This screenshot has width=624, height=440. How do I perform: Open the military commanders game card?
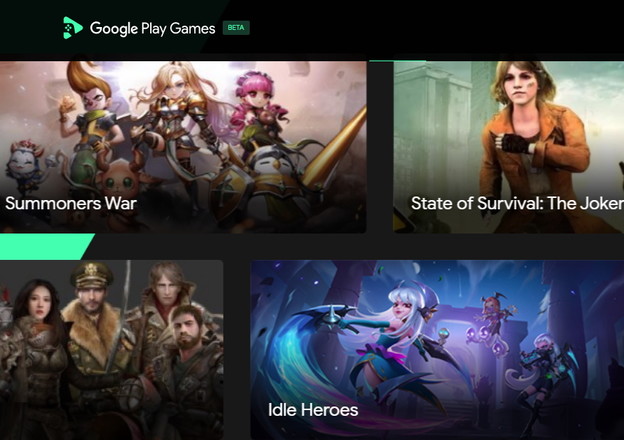[111, 350]
